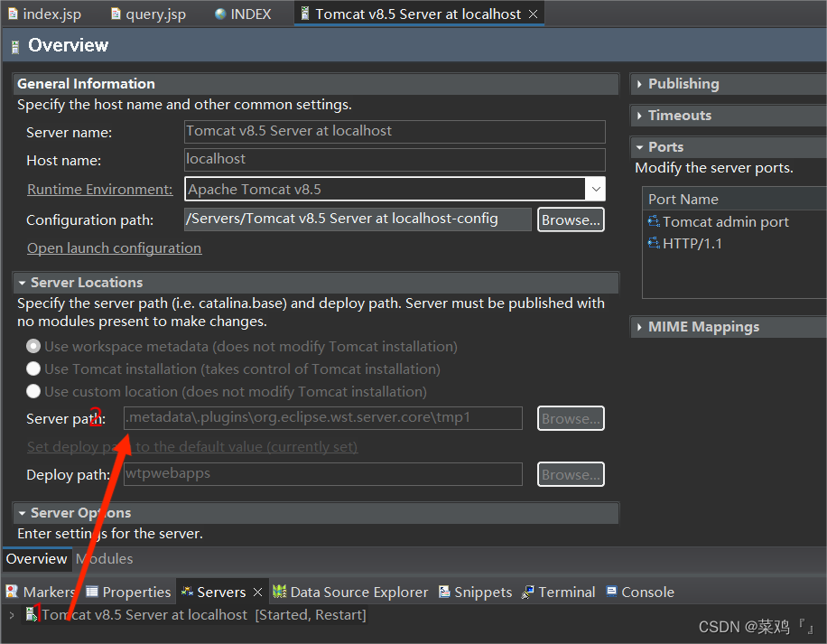Expand the MIME Mappings section
Viewport: 827px width, 644px height.
coord(639,327)
